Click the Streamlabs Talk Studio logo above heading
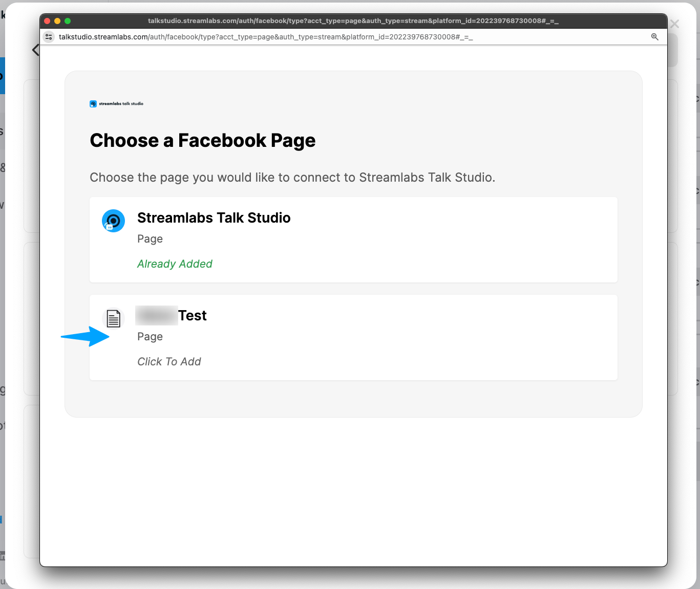 point(116,104)
